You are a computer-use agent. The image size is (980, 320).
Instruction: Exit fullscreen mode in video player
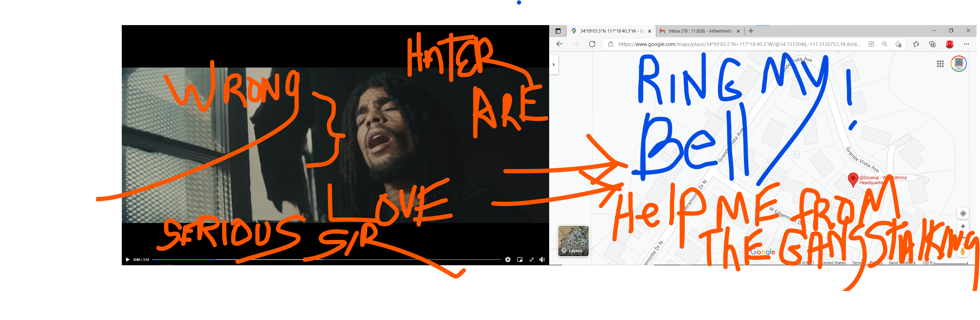(x=532, y=260)
